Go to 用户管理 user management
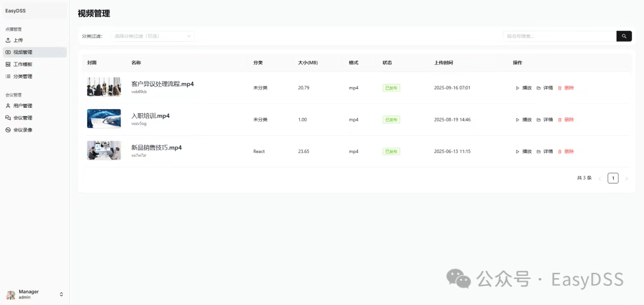Image resolution: width=644 pixels, height=305 pixels. [x=23, y=105]
